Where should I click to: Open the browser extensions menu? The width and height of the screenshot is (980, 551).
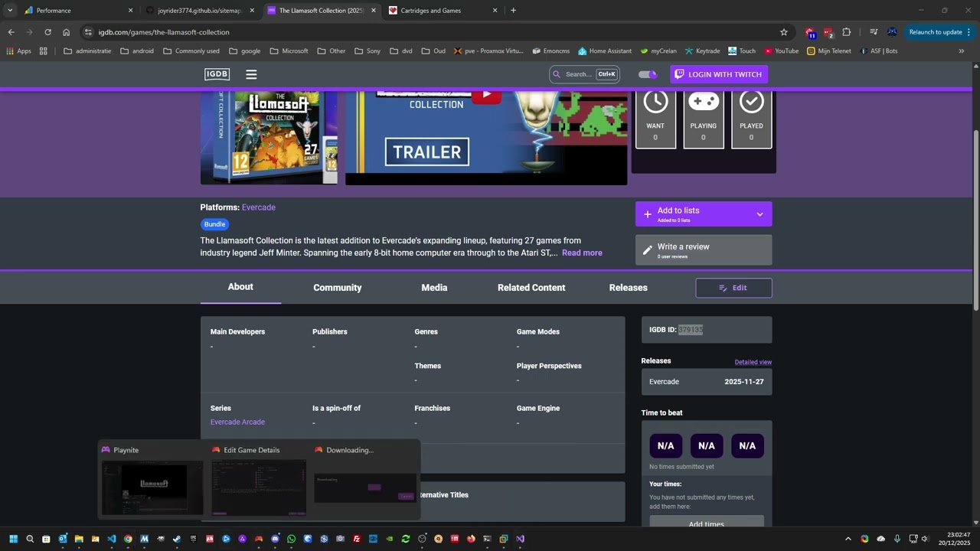coord(846,32)
